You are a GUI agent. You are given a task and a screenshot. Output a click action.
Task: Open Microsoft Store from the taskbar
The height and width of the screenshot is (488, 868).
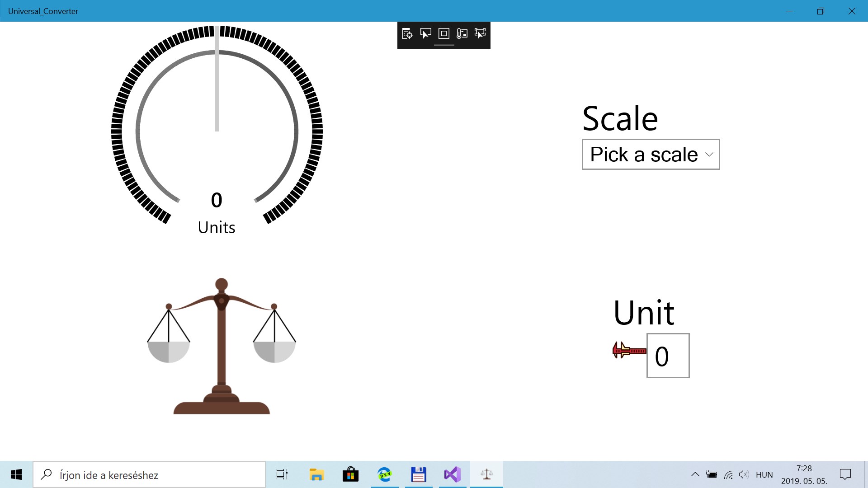[350, 474]
